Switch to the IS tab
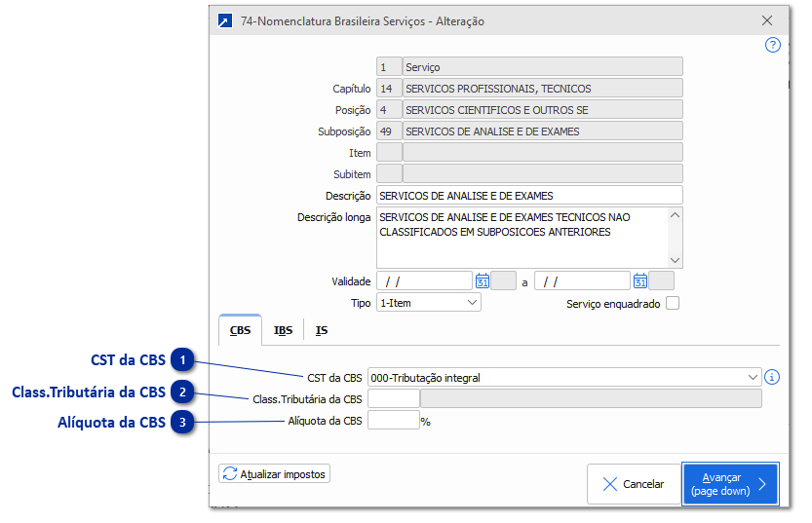This screenshot has width=812, height=523. (322, 330)
